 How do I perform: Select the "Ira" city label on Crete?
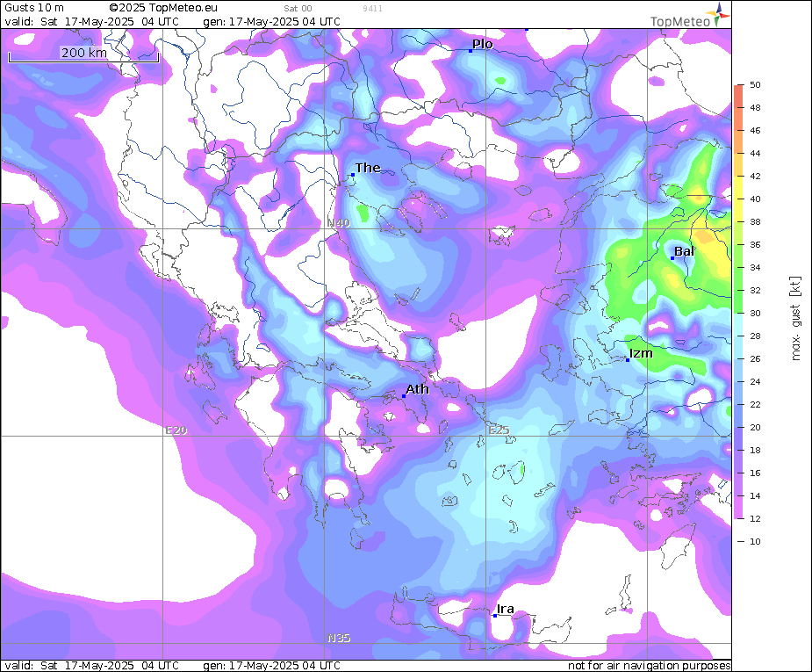[x=505, y=609]
